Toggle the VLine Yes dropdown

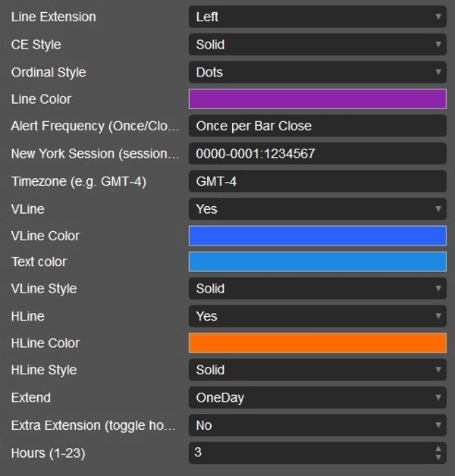pyautogui.click(x=317, y=208)
